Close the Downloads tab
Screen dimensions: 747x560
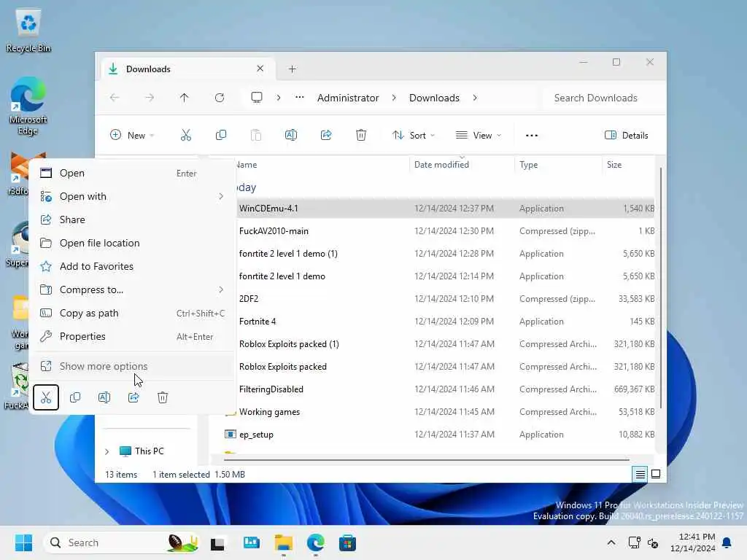click(260, 69)
